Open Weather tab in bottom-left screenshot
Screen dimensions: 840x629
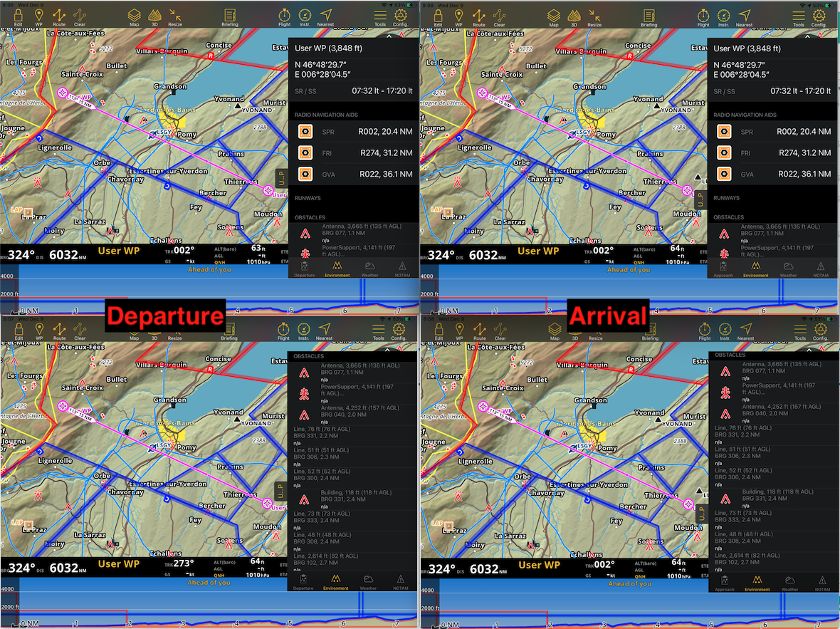pos(368,581)
